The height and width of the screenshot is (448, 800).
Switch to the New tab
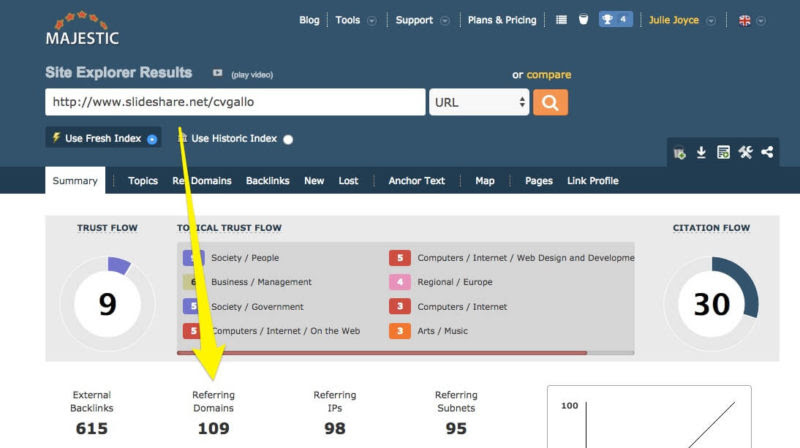pos(314,181)
